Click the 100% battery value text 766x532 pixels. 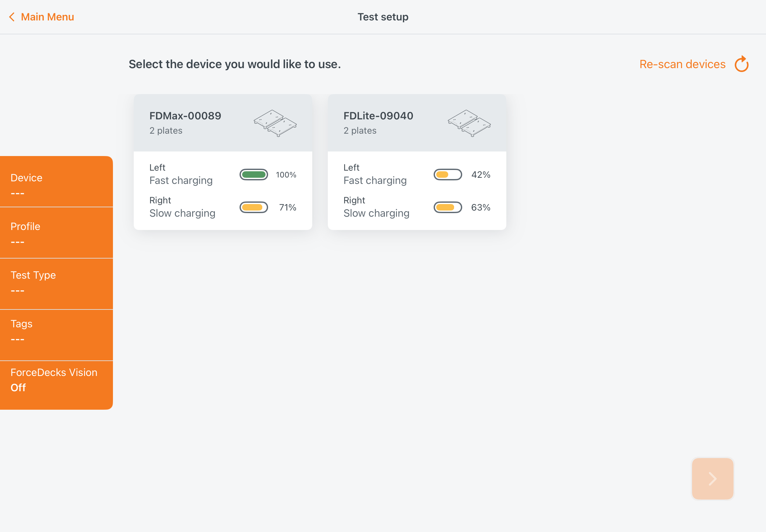pos(286,175)
